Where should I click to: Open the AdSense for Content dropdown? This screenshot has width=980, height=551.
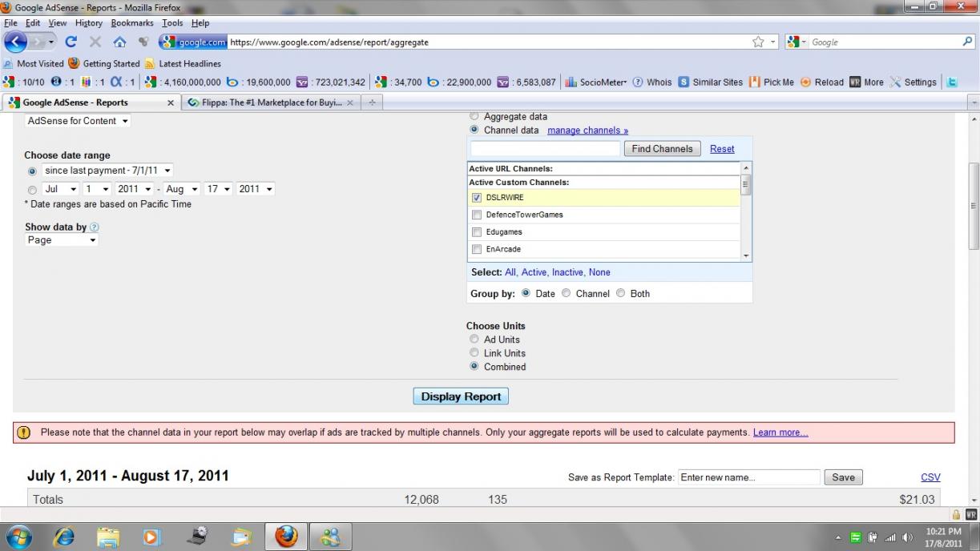[79, 121]
